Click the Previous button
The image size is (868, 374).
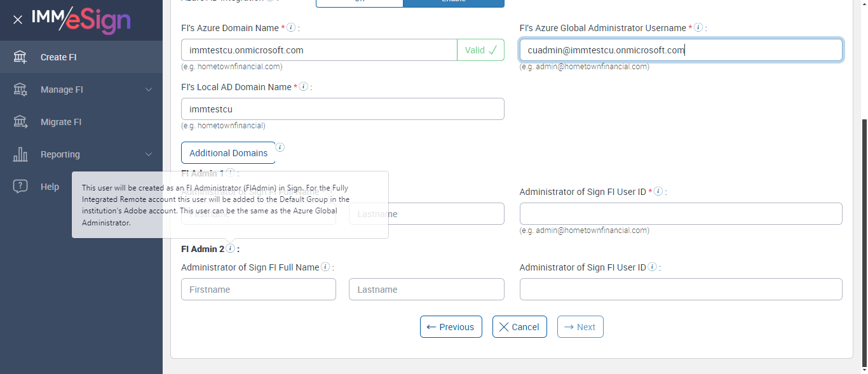click(451, 327)
